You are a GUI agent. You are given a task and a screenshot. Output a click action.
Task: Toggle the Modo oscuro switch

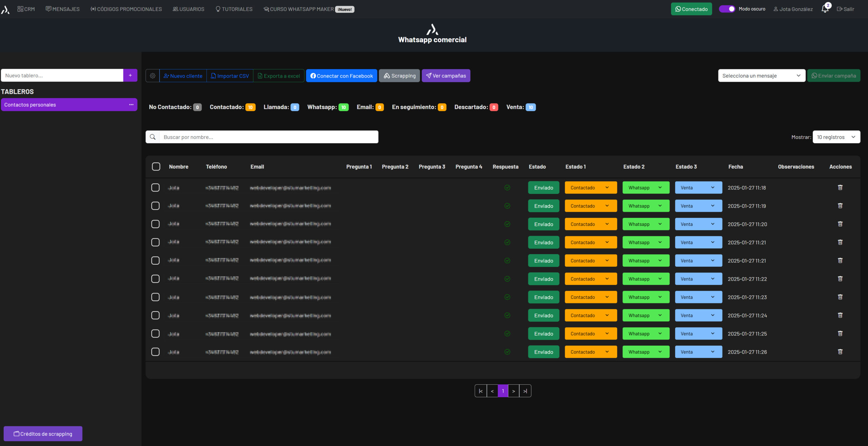[727, 9]
